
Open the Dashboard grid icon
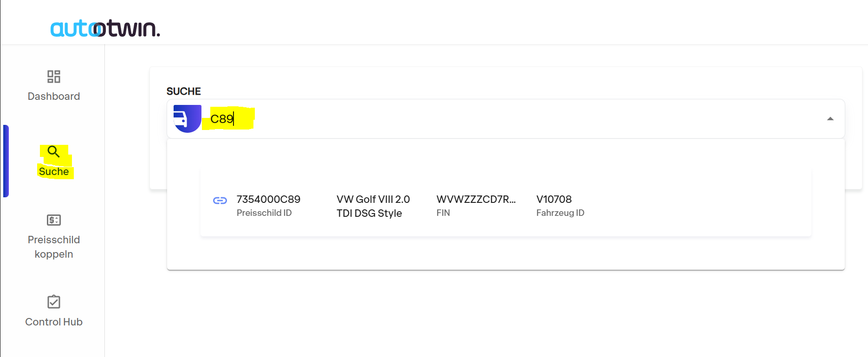[x=54, y=77]
